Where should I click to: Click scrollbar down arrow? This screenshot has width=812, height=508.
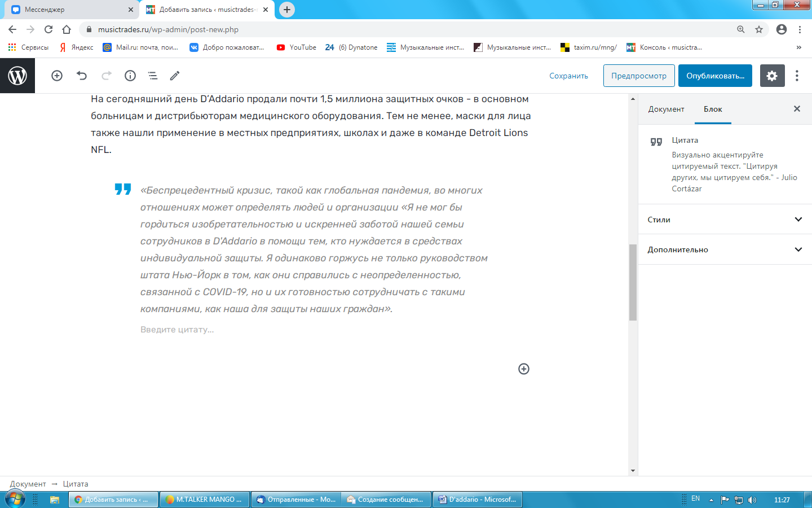[633, 471]
